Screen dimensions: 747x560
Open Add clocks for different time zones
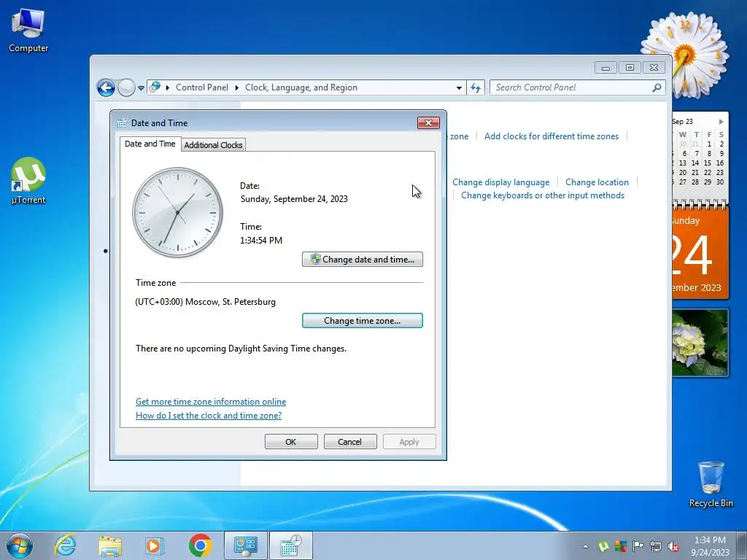pos(551,136)
